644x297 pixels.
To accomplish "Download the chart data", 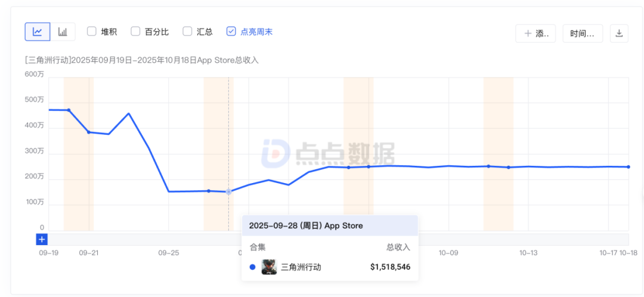I will (x=619, y=33).
